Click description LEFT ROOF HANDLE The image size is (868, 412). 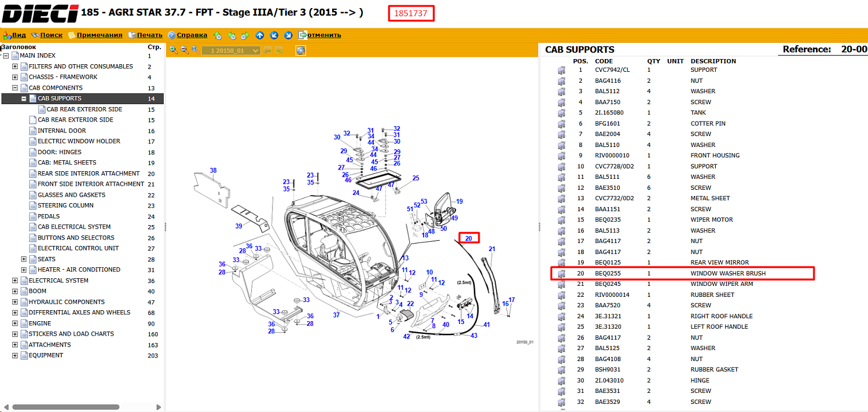[x=719, y=327]
